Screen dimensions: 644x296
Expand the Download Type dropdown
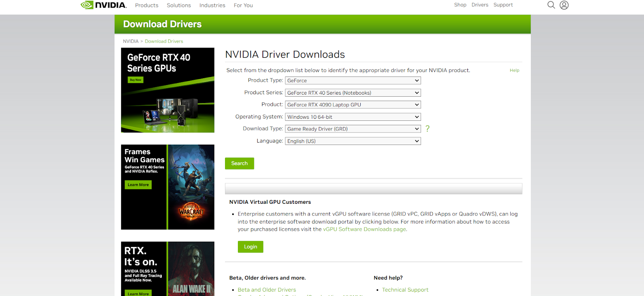click(x=353, y=129)
